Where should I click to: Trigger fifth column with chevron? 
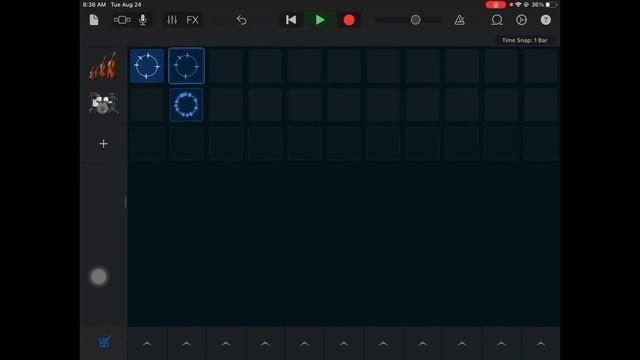point(304,344)
